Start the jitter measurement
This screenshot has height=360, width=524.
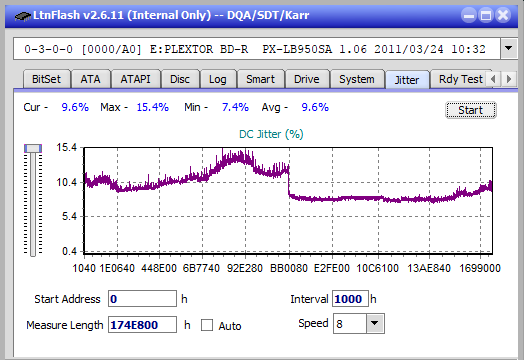471,110
